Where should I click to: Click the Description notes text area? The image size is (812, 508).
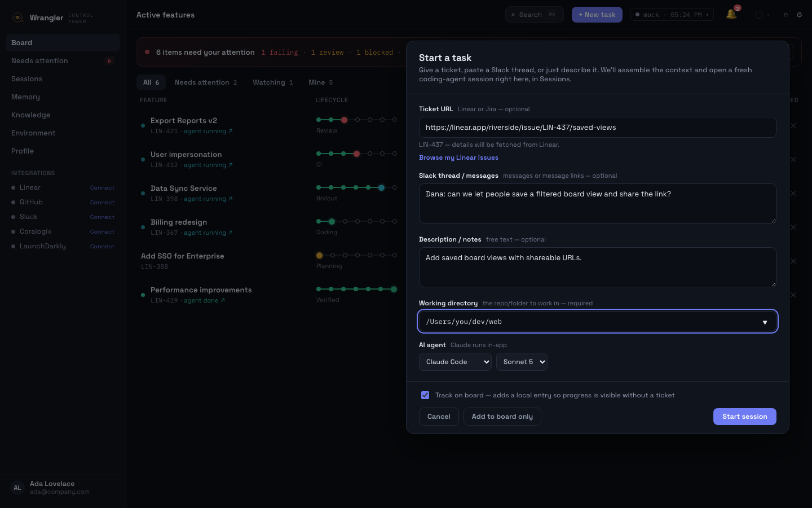point(598,267)
